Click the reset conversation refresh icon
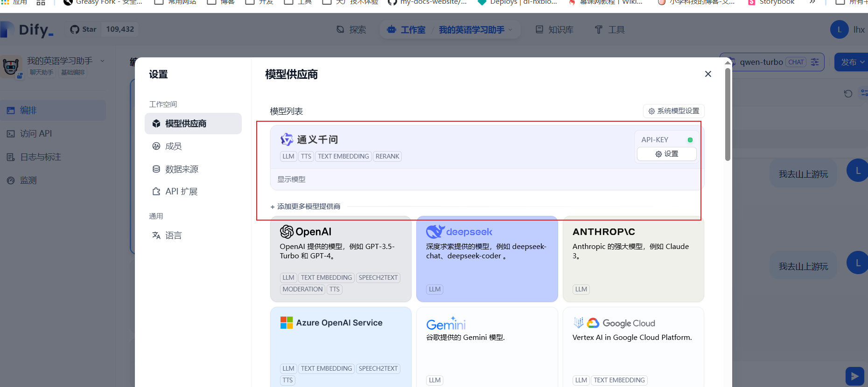Image resolution: width=868 pixels, height=387 pixels. (x=848, y=94)
